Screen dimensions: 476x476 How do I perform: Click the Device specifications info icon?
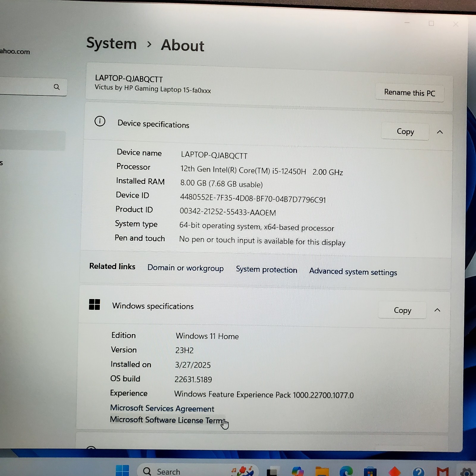click(100, 121)
